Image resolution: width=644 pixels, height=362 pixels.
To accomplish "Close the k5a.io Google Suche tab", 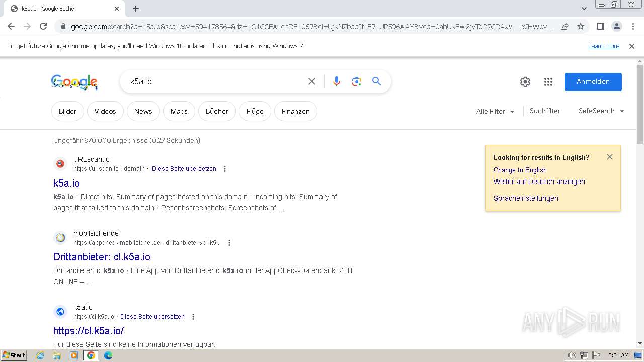I will pos(117,9).
